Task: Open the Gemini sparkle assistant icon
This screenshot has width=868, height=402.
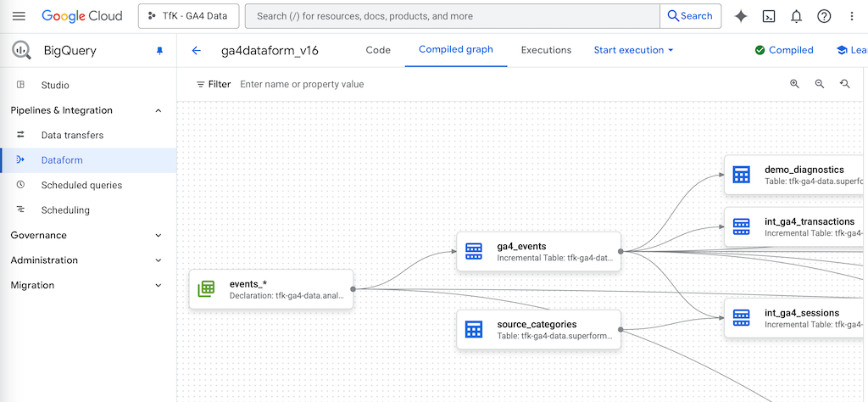Action: point(741,16)
